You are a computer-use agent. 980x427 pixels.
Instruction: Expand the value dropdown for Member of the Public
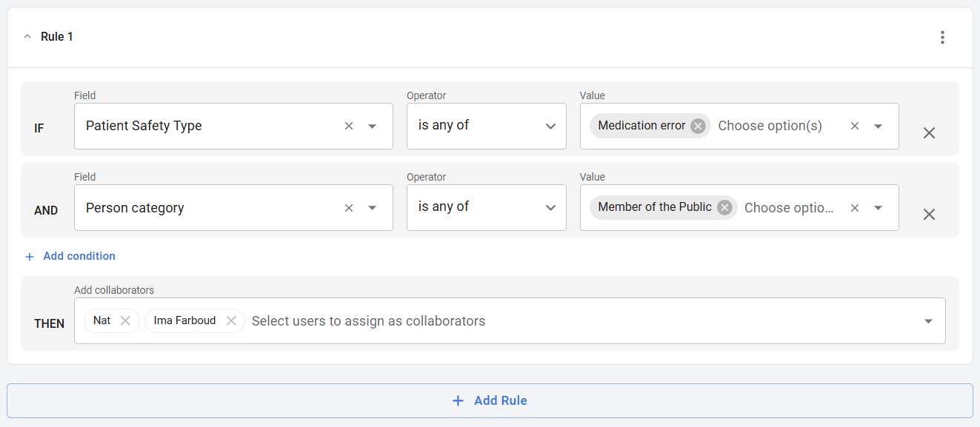click(x=878, y=208)
